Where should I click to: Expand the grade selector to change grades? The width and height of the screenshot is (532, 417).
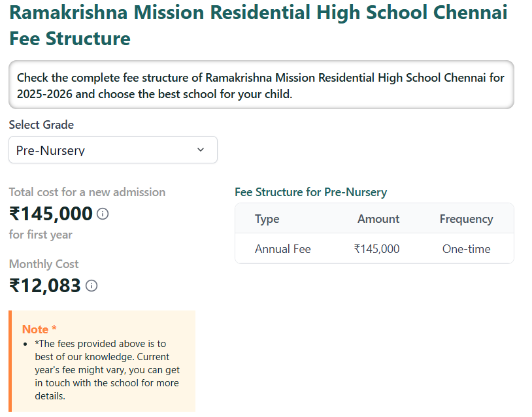[x=112, y=150]
